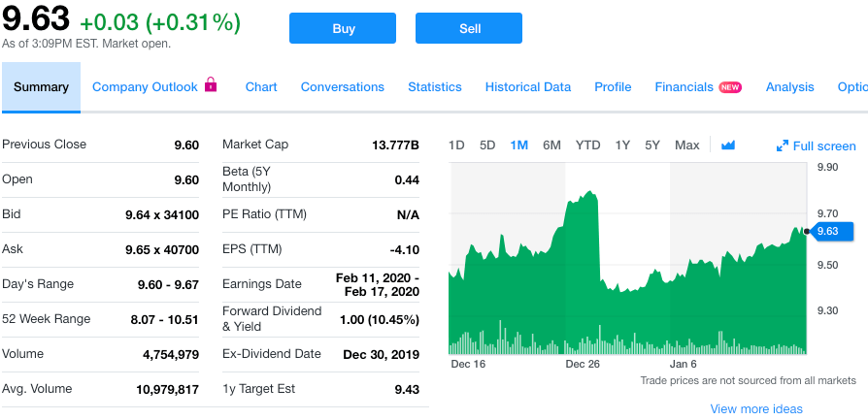Select the 1D chart range

pyautogui.click(x=456, y=145)
